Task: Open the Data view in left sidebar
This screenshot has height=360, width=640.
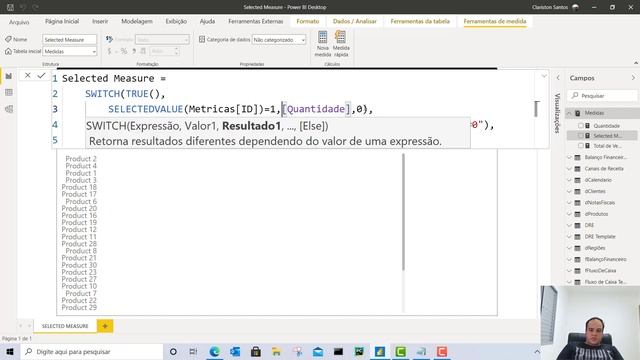Action: tap(9, 93)
